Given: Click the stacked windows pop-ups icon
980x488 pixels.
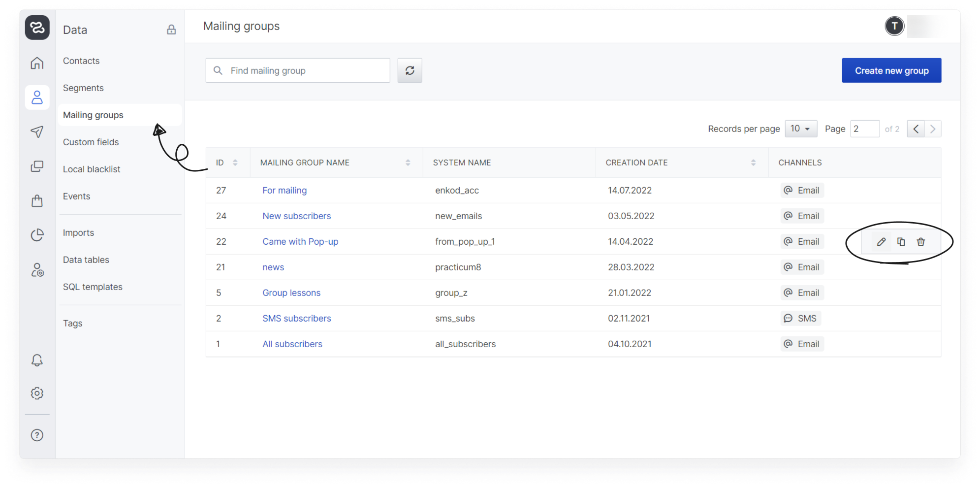Looking at the screenshot, I should click(x=37, y=166).
